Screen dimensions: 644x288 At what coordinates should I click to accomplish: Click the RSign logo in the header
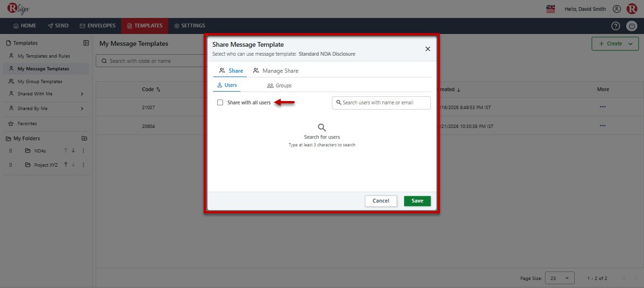pyautogui.click(x=18, y=8)
